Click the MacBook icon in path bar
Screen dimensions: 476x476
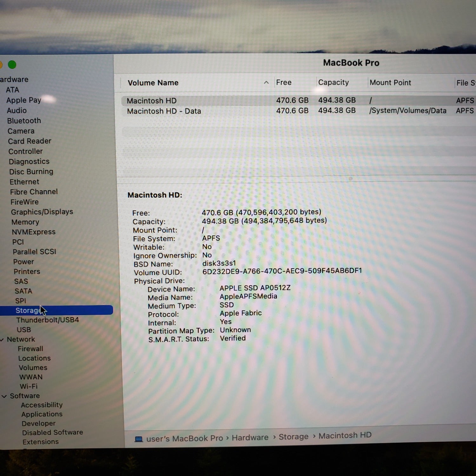139,439
